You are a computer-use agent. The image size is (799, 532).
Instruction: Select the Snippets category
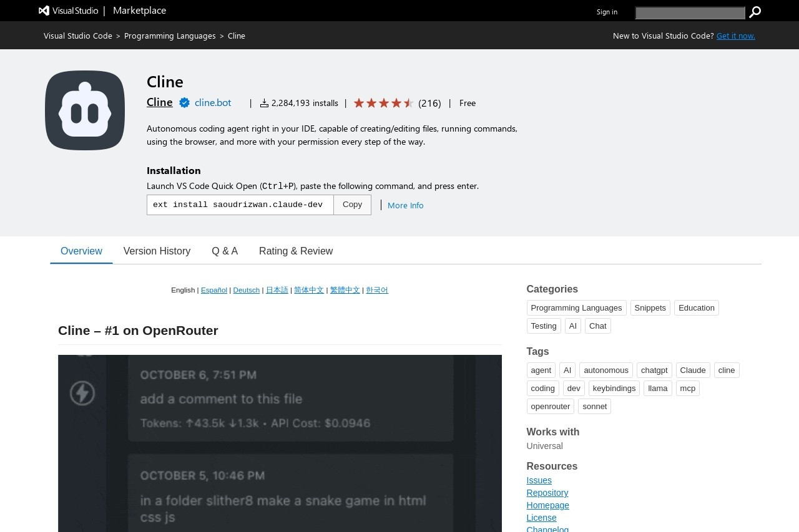pos(650,308)
